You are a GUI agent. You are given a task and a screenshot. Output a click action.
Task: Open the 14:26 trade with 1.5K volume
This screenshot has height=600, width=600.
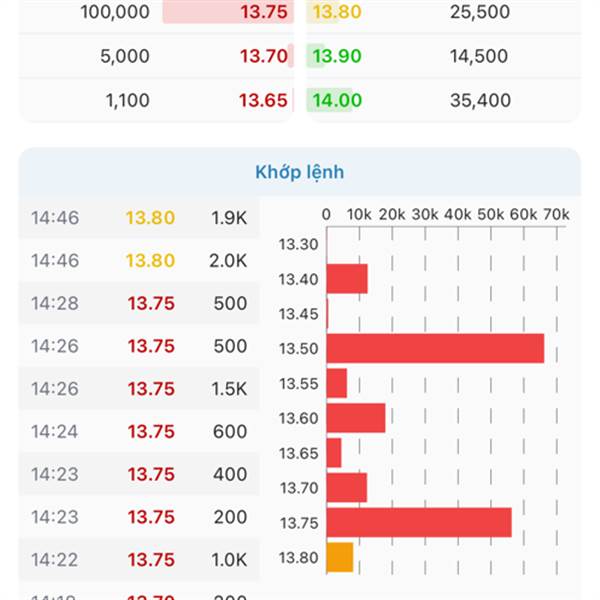point(138,389)
